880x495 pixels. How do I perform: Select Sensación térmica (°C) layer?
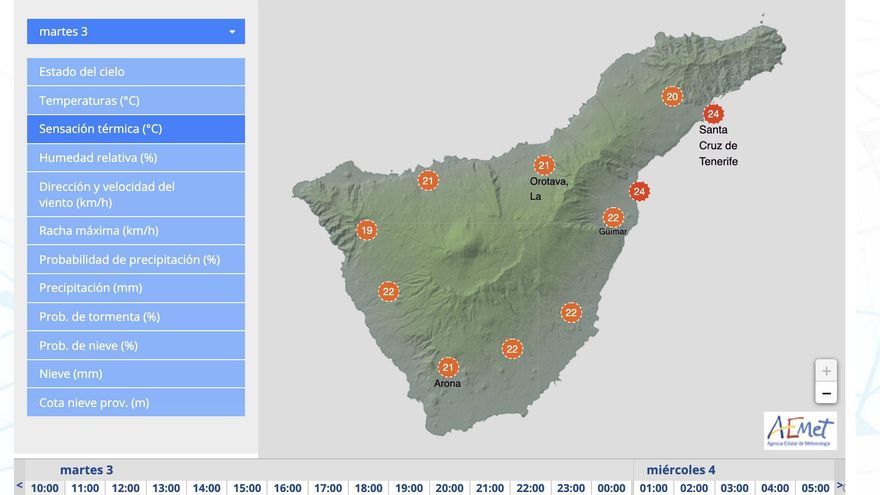pyautogui.click(x=136, y=129)
